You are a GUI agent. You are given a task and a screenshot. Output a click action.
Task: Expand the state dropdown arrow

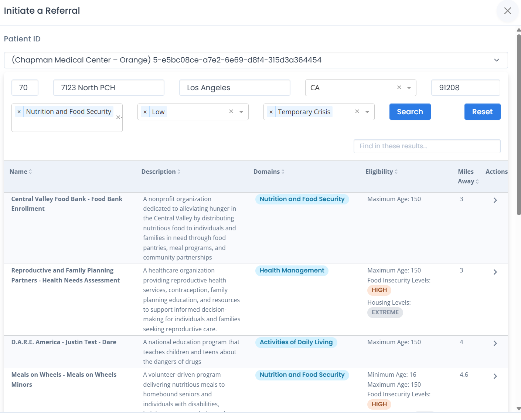click(409, 88)
